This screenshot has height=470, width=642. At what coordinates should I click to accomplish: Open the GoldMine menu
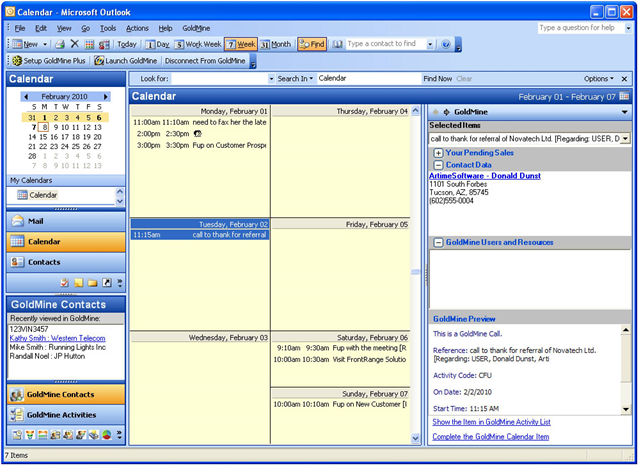click(196, 29)
